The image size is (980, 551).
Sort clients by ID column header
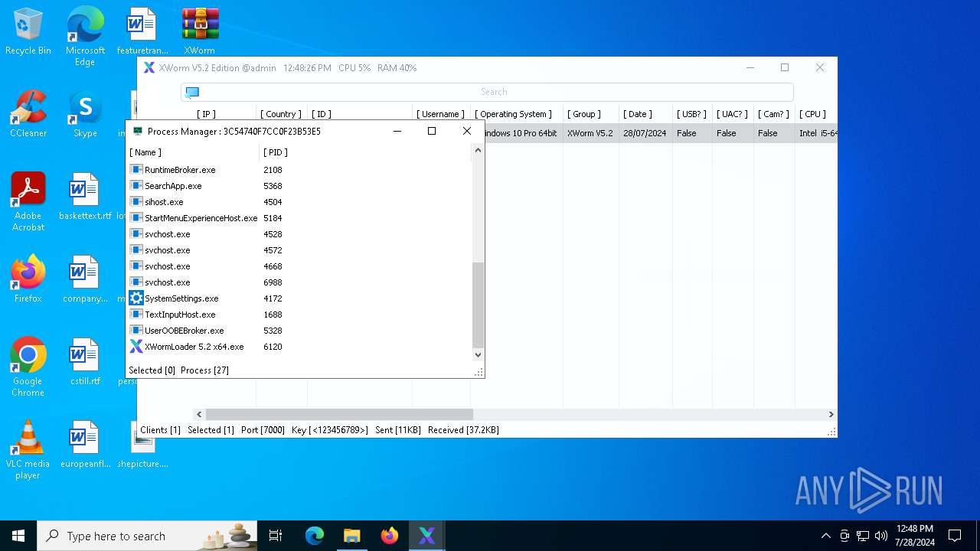point(322,114)
